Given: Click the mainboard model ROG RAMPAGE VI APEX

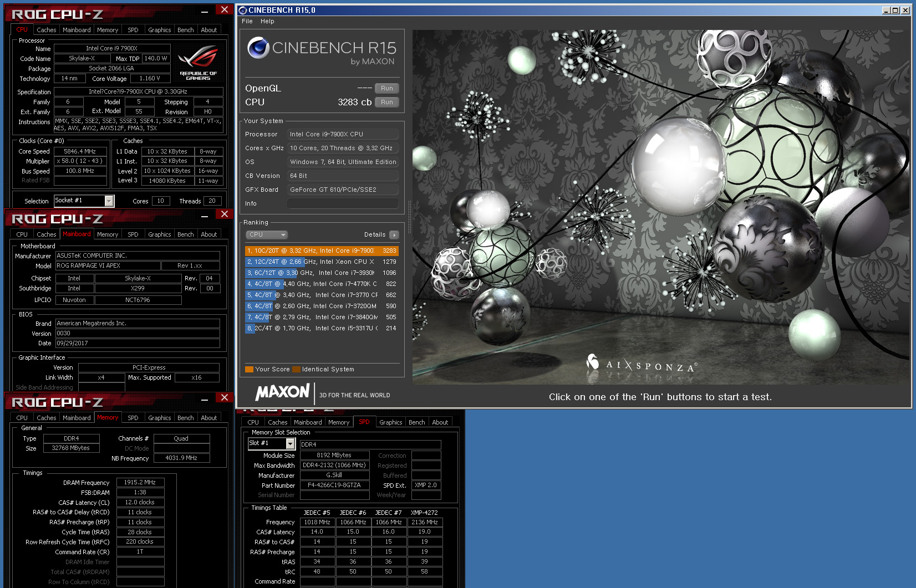Looking at the screenshot, I should (x=108, y=266).
